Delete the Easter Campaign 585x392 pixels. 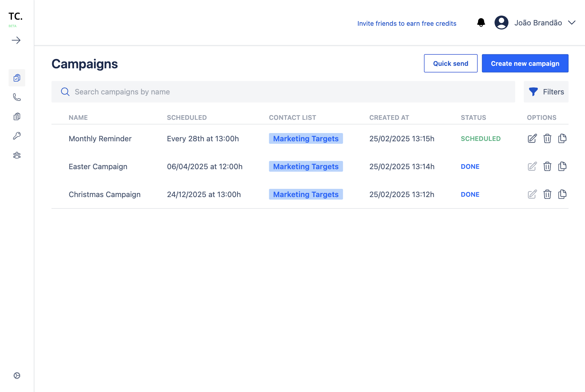[547, 166]
